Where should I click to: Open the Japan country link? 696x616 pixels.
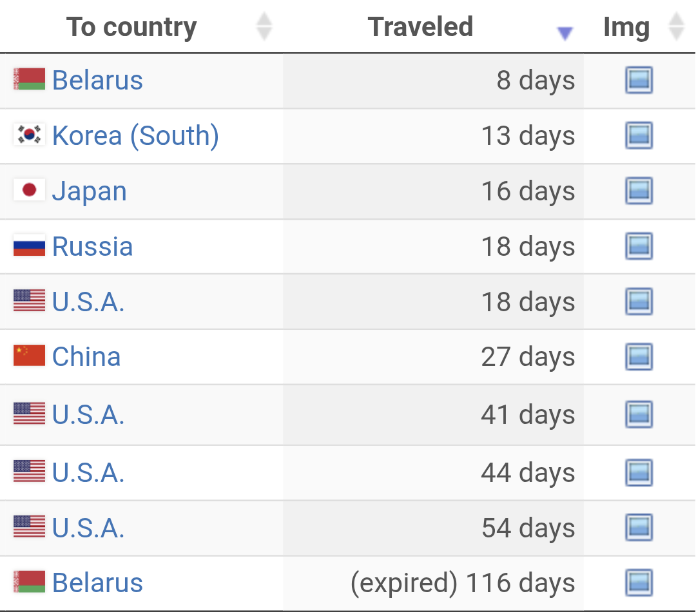[x=90, y=191]
